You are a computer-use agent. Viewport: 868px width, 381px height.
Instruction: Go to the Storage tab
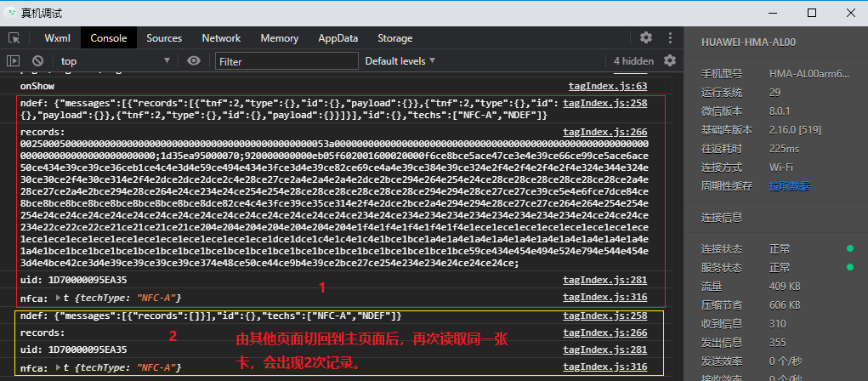[394, 38]
